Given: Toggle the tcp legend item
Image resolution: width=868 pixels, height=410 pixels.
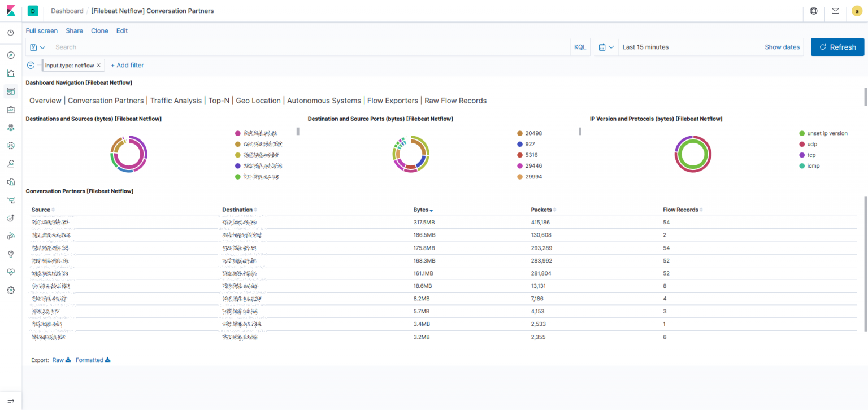Looking at the screenshot, I should (811, 155).
